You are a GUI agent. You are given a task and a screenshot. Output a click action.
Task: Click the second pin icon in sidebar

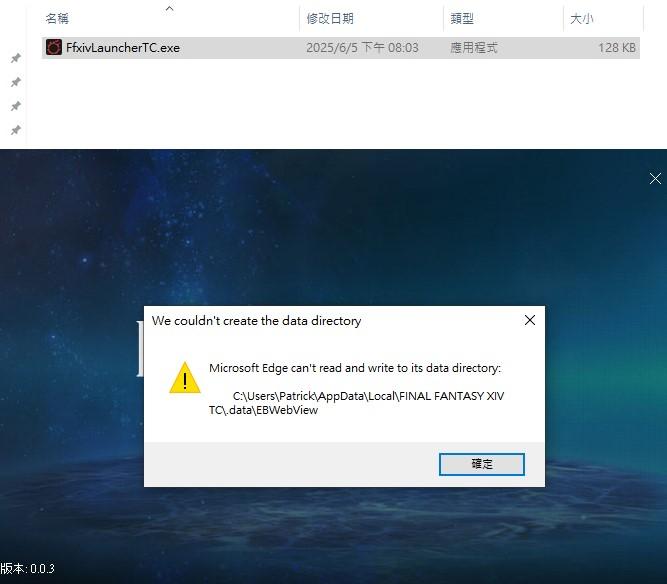pyautogui.click(x=16, y=82)
